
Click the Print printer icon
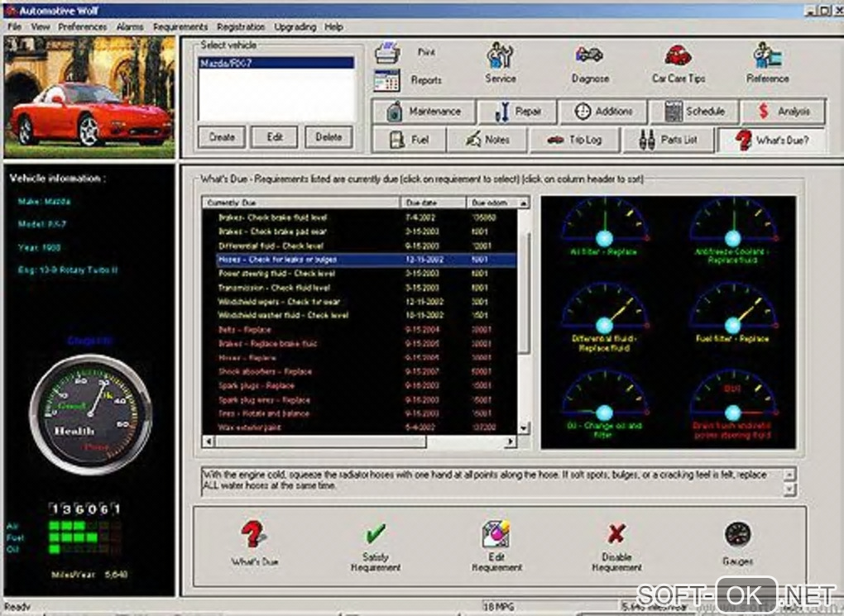tap(387, 53)
